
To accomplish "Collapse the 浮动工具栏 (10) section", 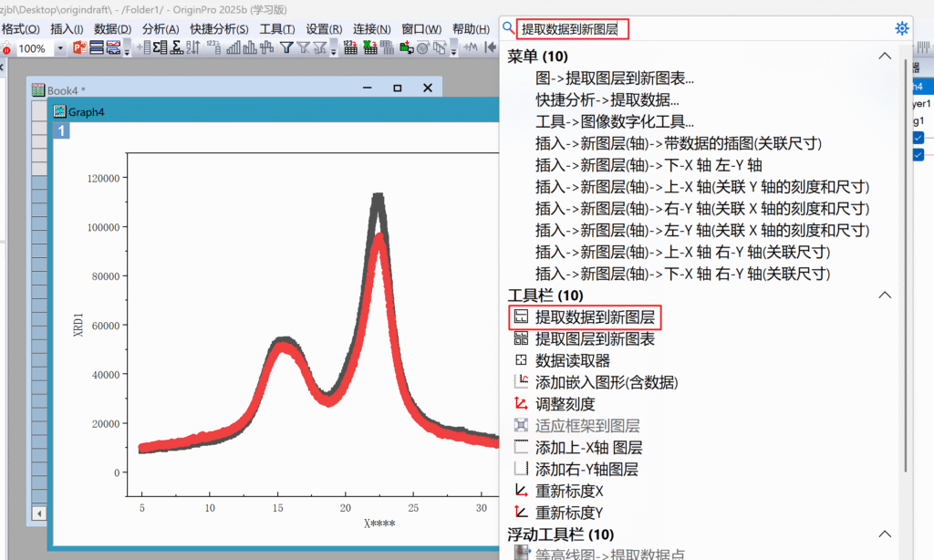I will coord(883,534).
